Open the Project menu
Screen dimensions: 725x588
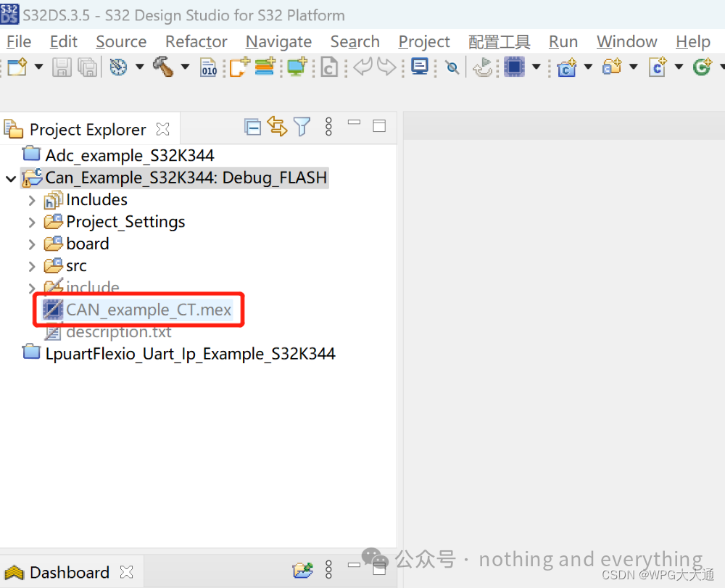(424, 41)
